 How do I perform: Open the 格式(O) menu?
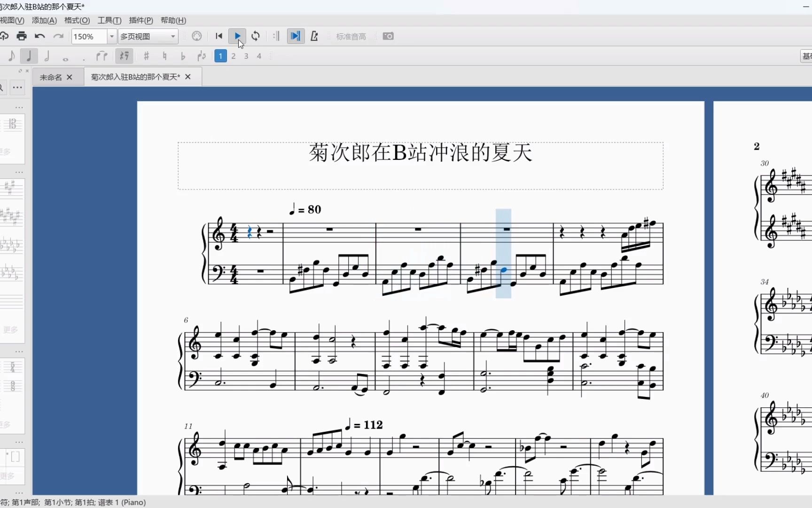(x=77, y=20)
